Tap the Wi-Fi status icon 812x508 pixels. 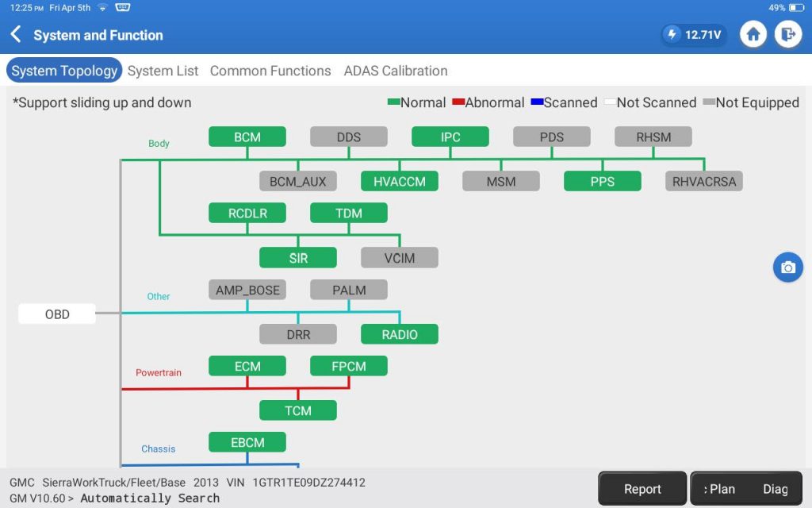(102, 7)
